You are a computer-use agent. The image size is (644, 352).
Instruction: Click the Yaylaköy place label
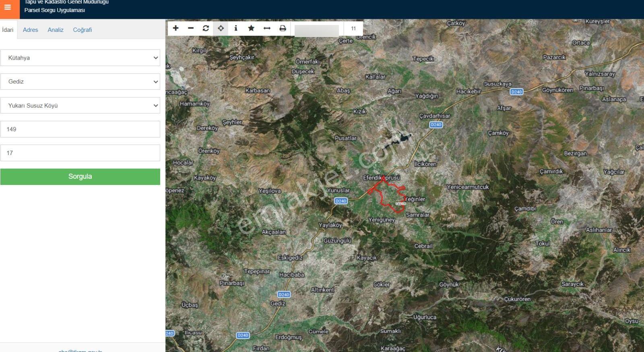pyautogui.click(x=330, y=226)
